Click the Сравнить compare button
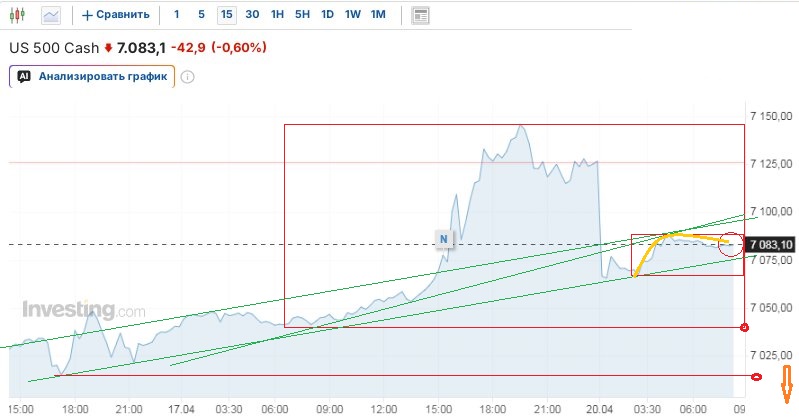The height and width of the screenshot is (419, 799). 116,15
